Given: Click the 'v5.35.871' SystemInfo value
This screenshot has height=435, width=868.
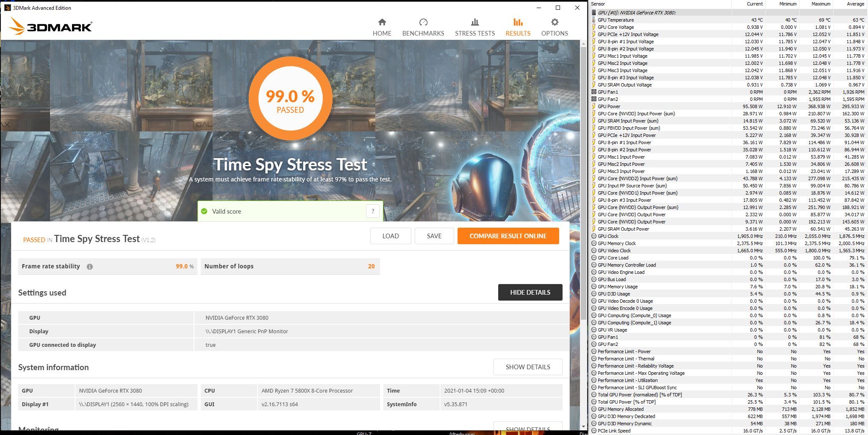Looking at the screenshot, I should tap(456, 404).
